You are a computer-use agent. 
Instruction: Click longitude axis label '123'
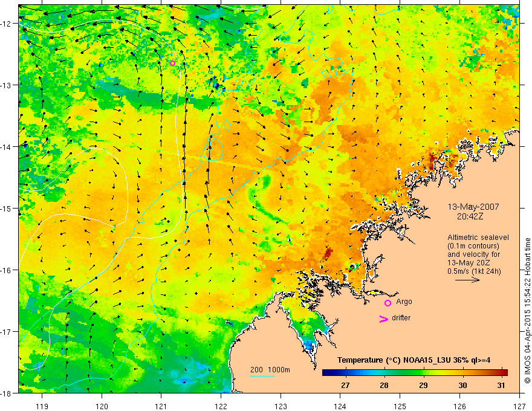coord(281,406)
